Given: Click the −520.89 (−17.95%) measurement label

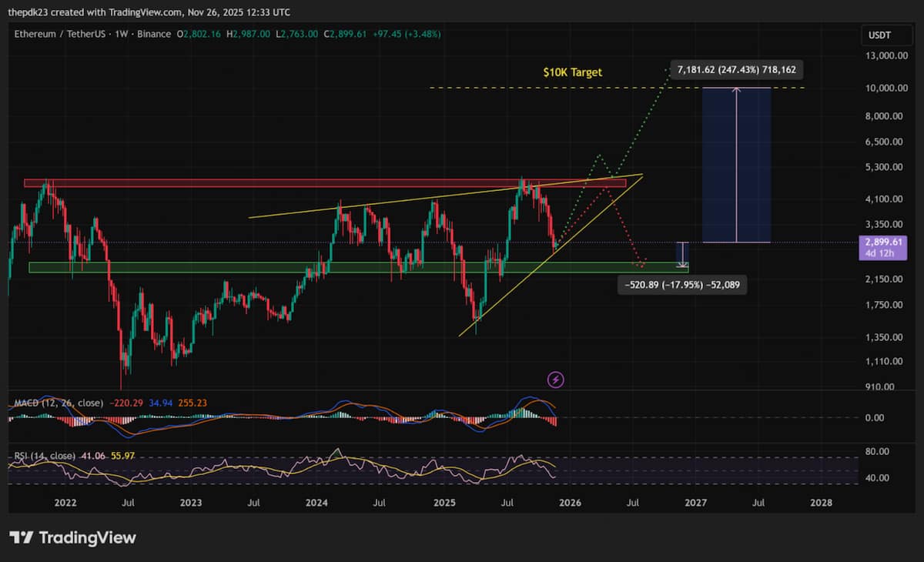Looking at the screenshot, I should [x=682, y=285].
